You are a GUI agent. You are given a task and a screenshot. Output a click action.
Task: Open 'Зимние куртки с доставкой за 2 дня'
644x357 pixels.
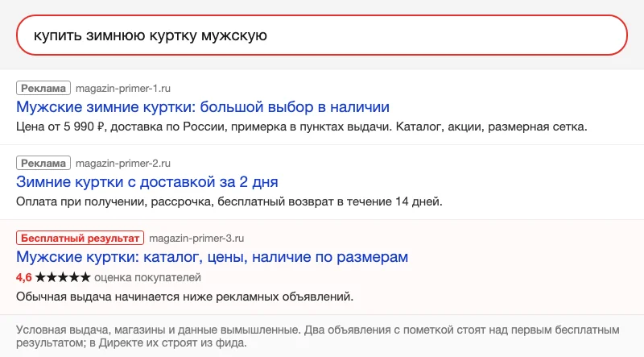[147, 182]
